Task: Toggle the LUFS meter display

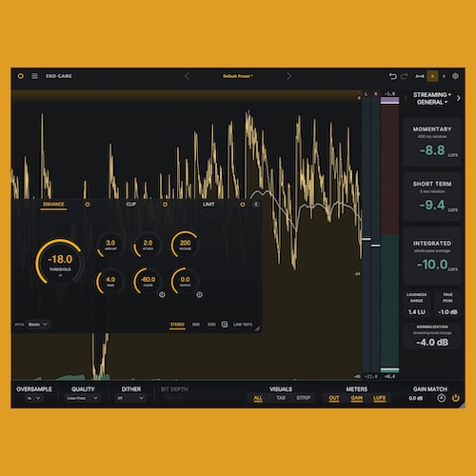Action: (x=380, y=398)
